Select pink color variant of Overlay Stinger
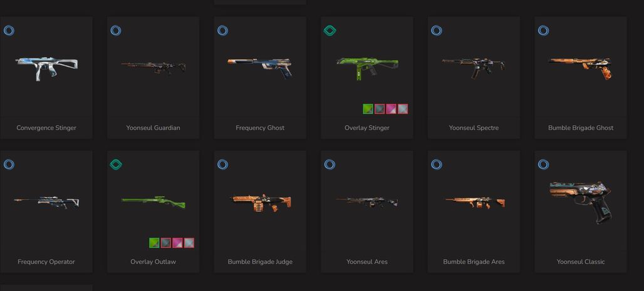 point(391,109)
